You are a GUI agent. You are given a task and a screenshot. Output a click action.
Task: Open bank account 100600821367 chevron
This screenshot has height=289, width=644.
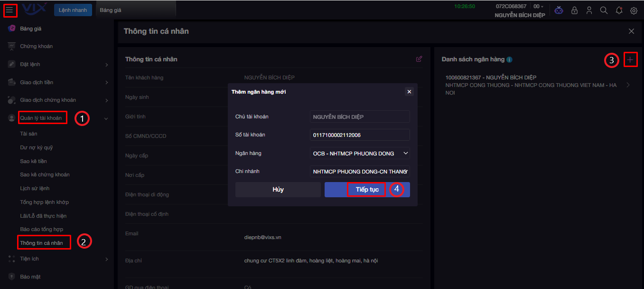pyautogui.click(x=628, y=85)
